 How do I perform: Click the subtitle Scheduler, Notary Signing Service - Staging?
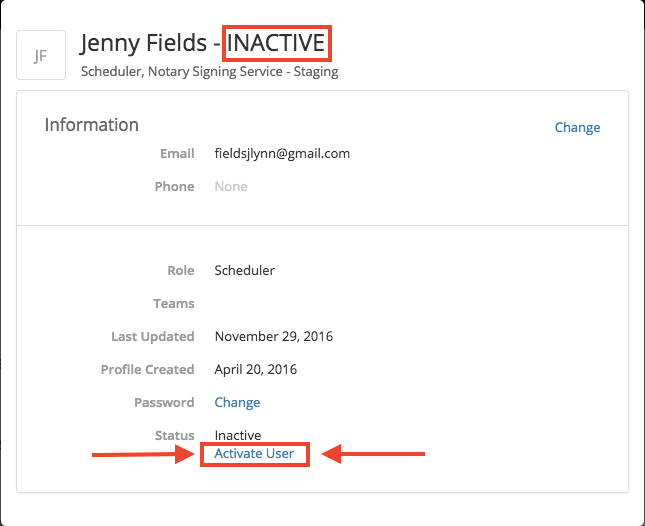[x=209, y=72]
